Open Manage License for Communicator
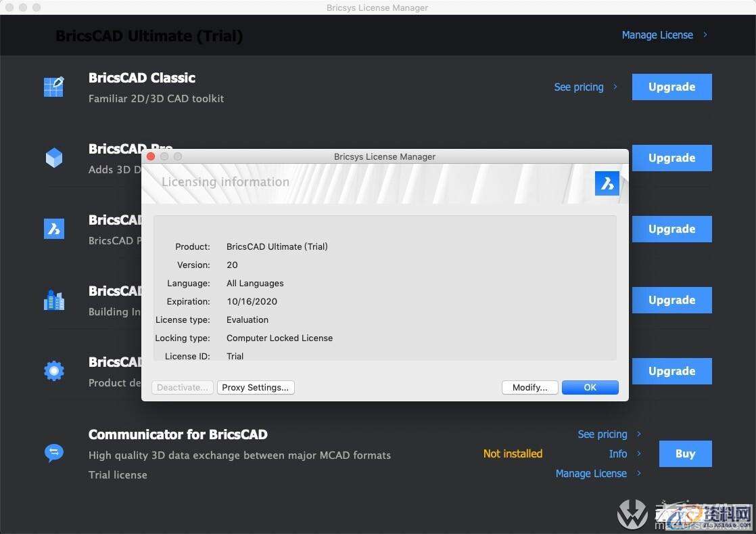The width and height of the screenshot is (756, 534). point(591,473)
